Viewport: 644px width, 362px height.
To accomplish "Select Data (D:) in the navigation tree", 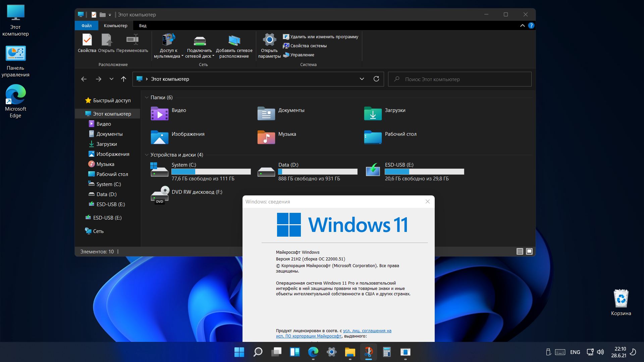I will pyautogui.click(x=103, y=194).
